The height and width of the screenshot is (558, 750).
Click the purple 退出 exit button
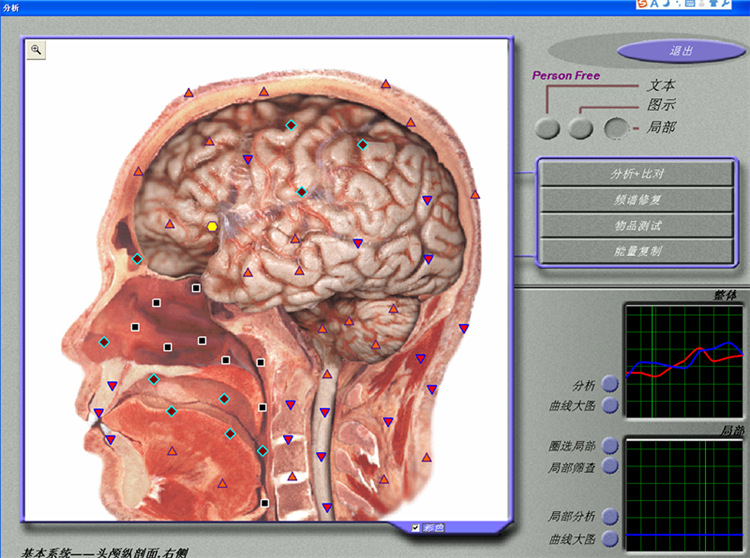[x=681, y=51]
